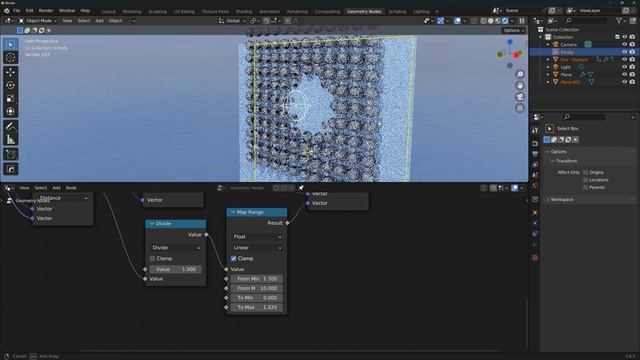Hide Camera object with eye icon
Image resolution: width=640 pixels, height=360 pixels.
pyautogui.click(x=624, y=44)
